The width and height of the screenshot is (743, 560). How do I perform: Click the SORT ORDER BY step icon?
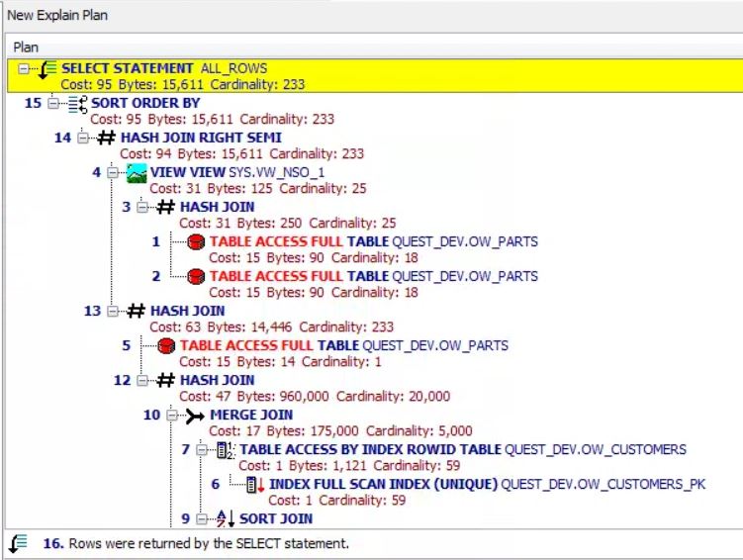click(x=78, y=104)
